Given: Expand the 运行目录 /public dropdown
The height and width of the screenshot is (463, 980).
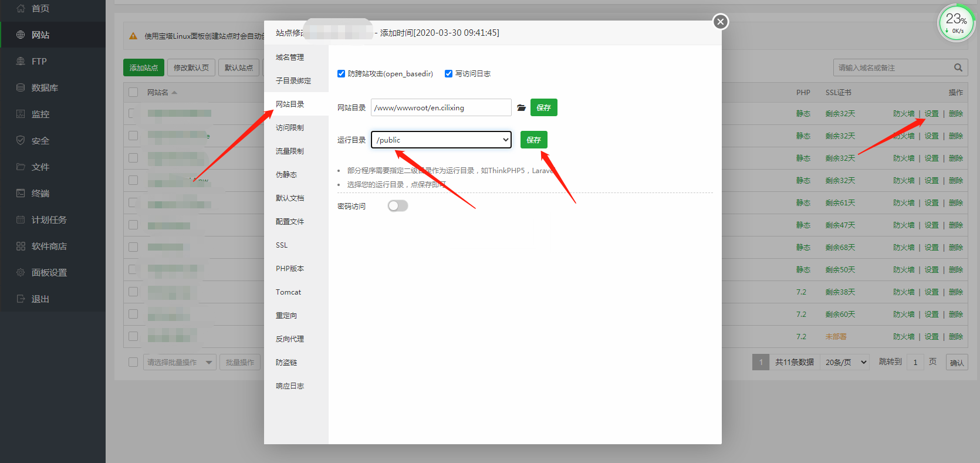Looking at the screenshot, I should click(x=441, y=140).
